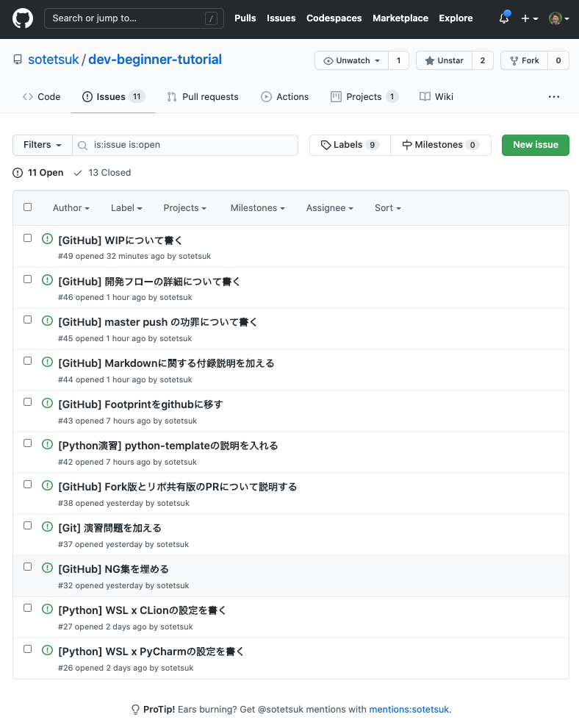
Task: Switch to the Code tab
Action: (x=42, y=96)
